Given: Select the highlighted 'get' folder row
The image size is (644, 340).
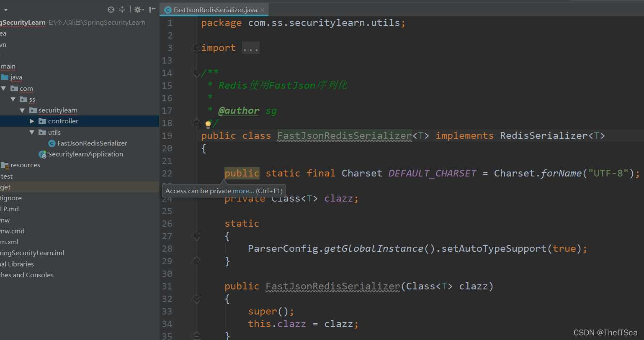Looking at the screenshot, I should click(80, 187).
